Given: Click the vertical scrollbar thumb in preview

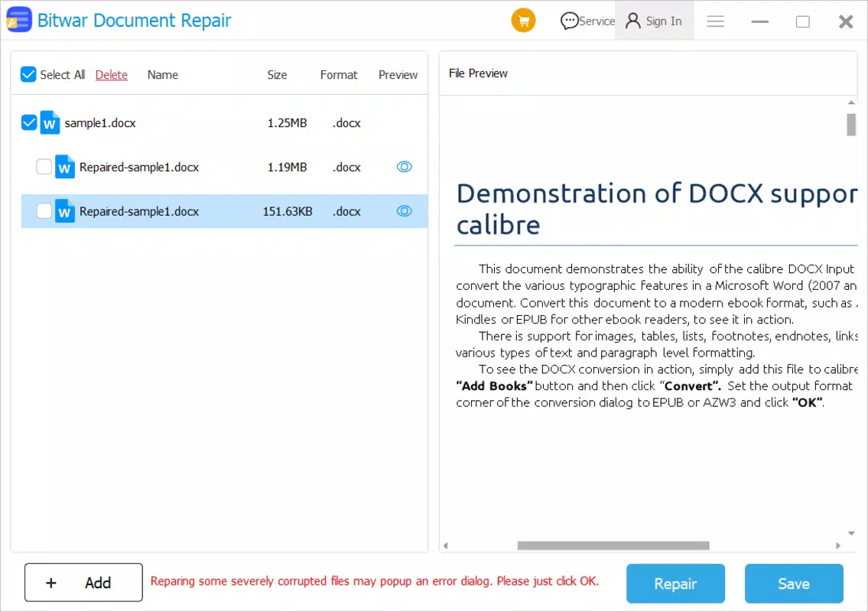Looking at the screenshot, I should (851, 125).
